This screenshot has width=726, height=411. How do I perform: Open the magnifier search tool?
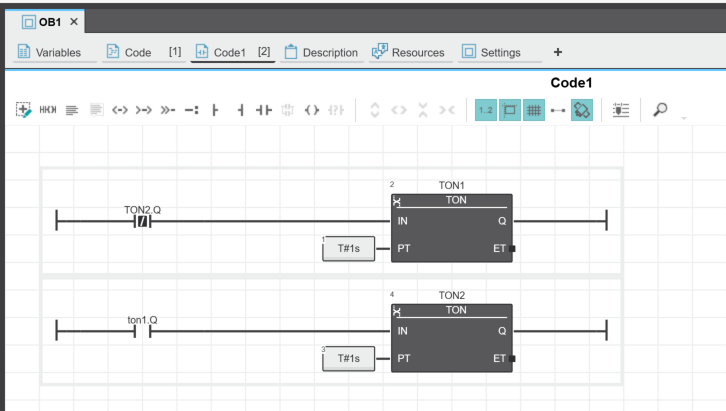click(660, 111)
